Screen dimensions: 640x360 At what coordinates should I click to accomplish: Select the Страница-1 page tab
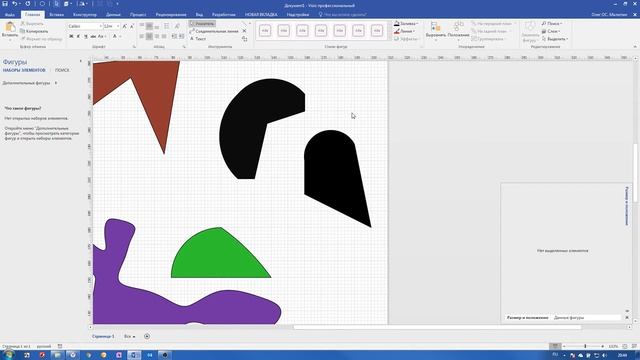coord(103,336)
